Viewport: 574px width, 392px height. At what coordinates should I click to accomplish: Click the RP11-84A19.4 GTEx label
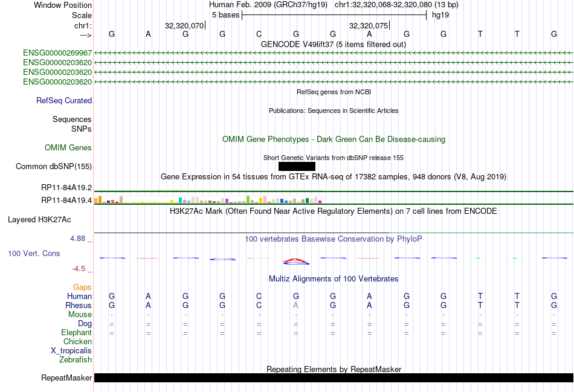66,200
